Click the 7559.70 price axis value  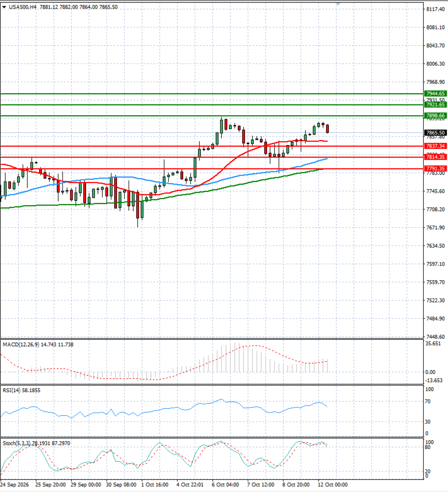click(x=435, y=282)
